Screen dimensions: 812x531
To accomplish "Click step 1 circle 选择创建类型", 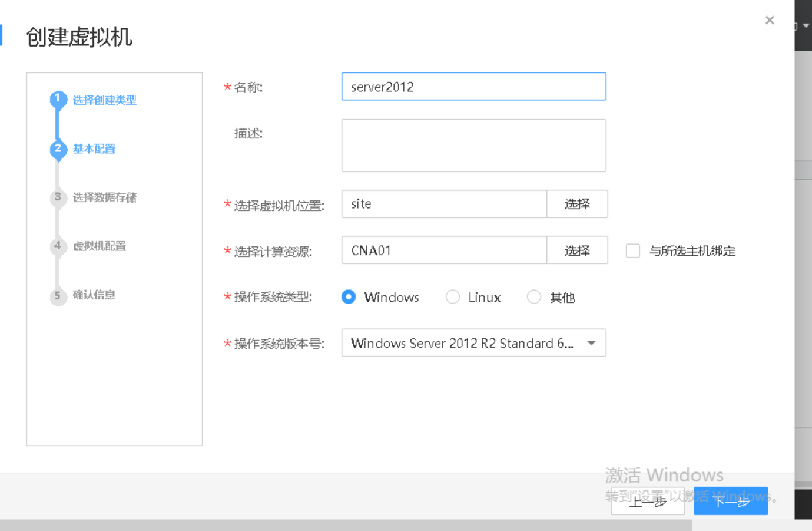I will 58,100.
